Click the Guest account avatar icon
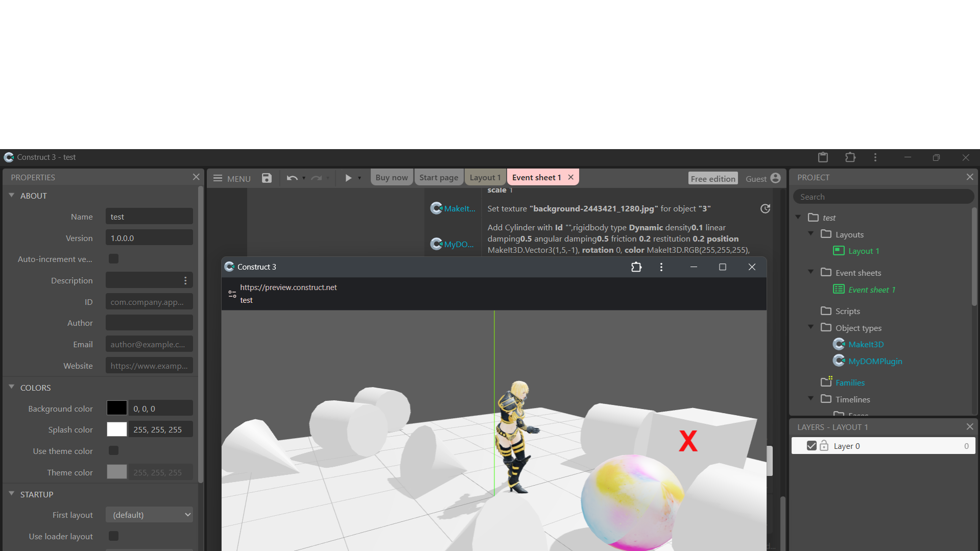This screenshot has height=551, width=980. coord(775,178)
